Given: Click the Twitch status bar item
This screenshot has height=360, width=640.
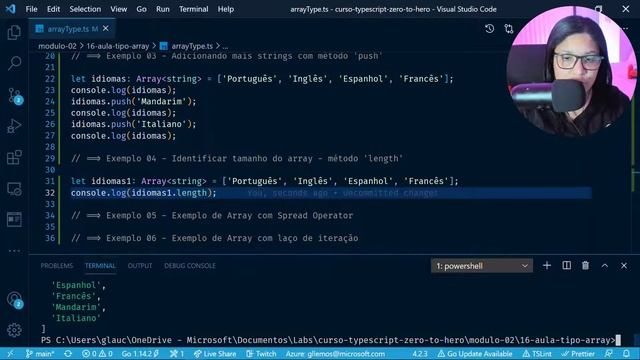Looking at the screenshot, I should 261,354.
